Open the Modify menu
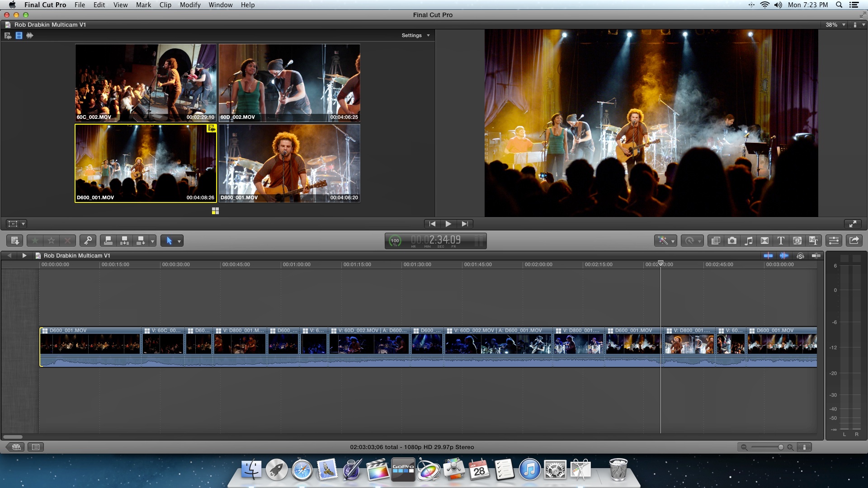The height and width of the screenshot is (488, 868). 190,5
